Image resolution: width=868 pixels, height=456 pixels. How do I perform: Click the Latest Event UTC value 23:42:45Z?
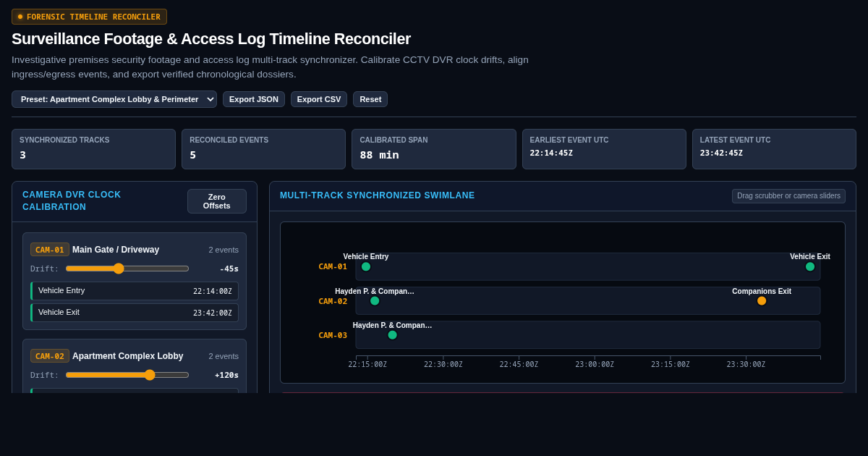click(x=721, y=153)
